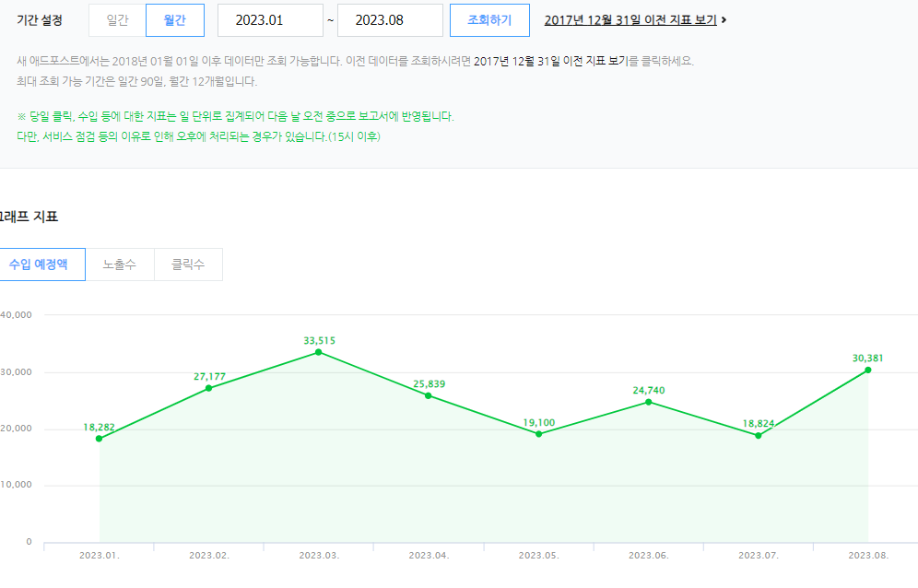
Task: Switch to the 노출수 graph tab
Action: point(120,265)
